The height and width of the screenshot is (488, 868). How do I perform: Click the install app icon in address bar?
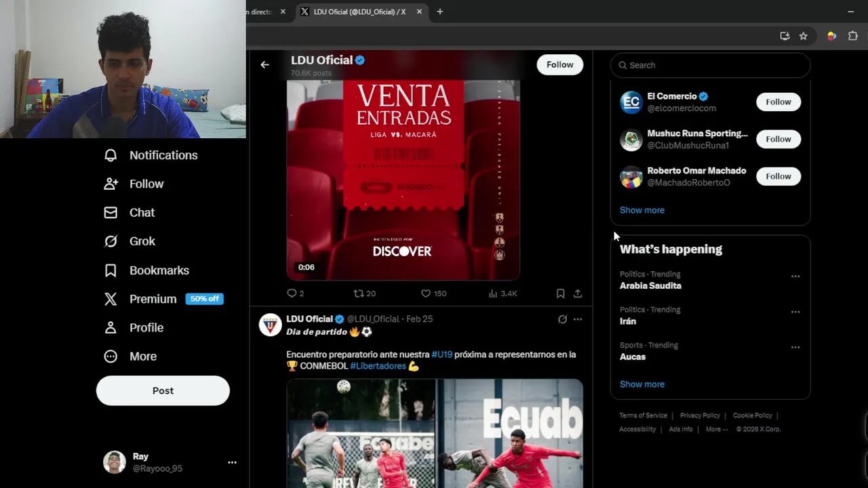point(785,36)
